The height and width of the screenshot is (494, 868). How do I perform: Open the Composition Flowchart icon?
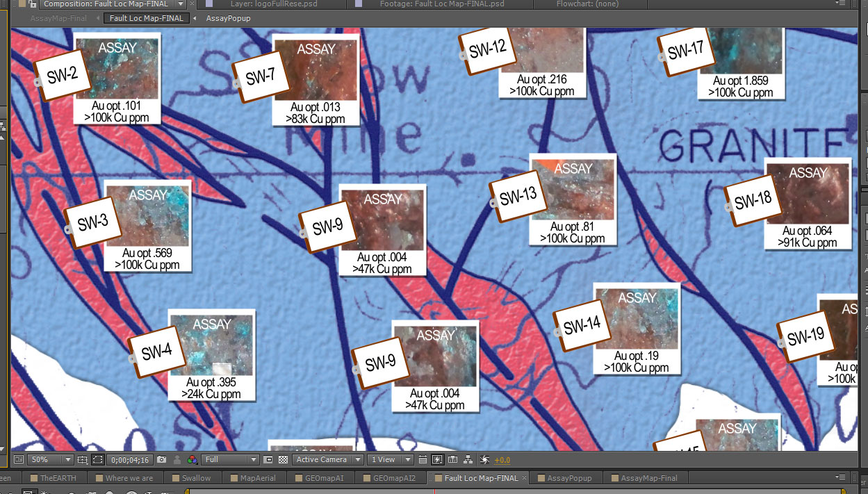point(468,459)
